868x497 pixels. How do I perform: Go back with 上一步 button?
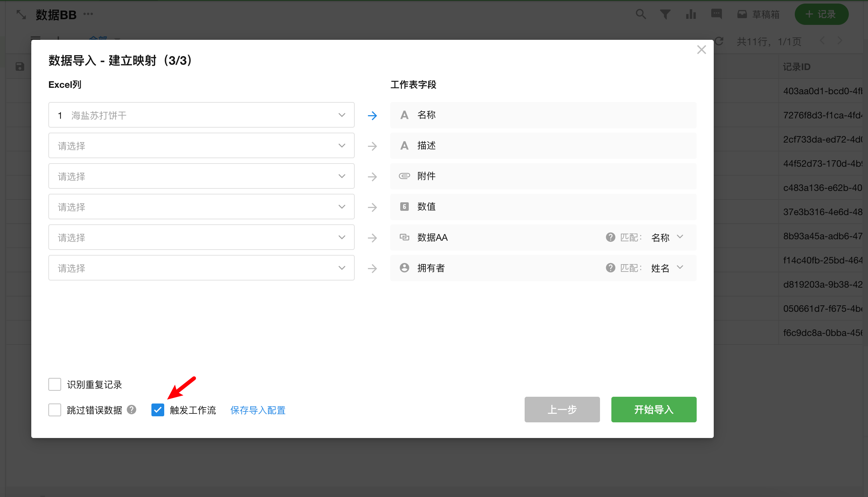pyautogui.click(x=562, y=410)
